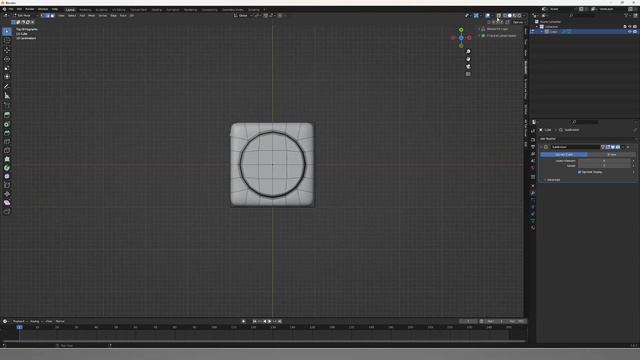Select the Select Box tool in the toolbar
Viewport: 640px width, 360px height.
point(7,32)
